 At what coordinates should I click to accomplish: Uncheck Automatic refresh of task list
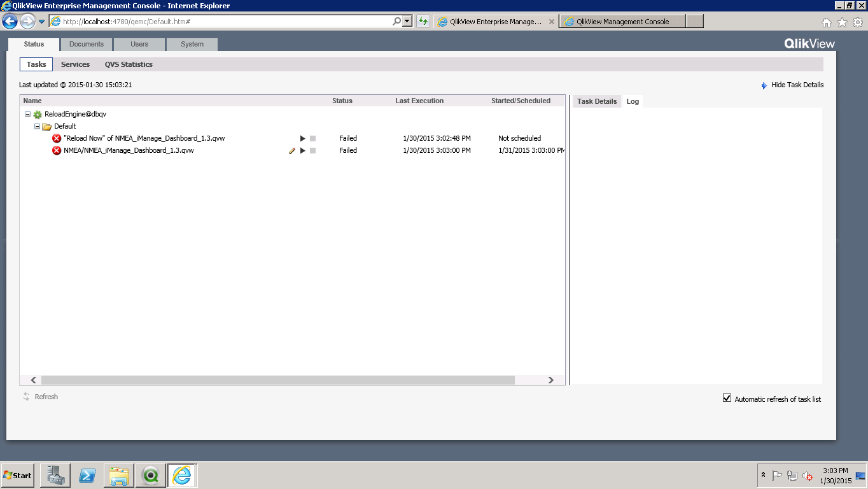pyautogui.click(x=727, y=399)
